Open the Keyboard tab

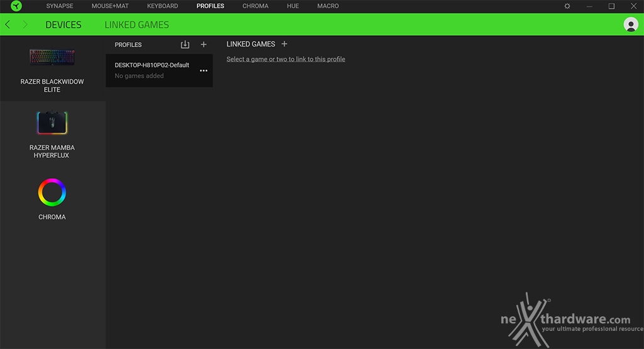[163, 6]
